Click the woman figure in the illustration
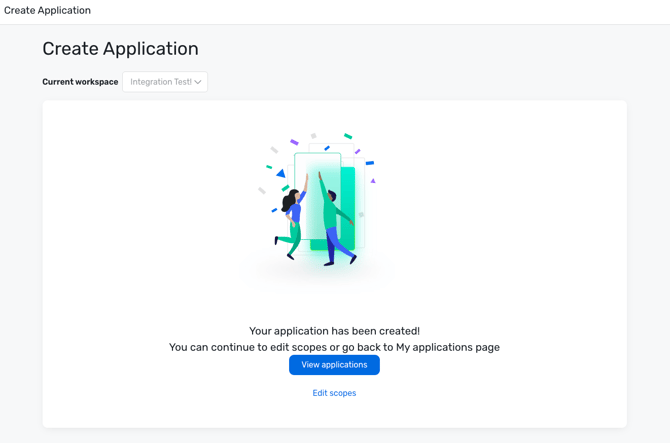This screenshot has height=443, width=670. click(x=292, y=221)
